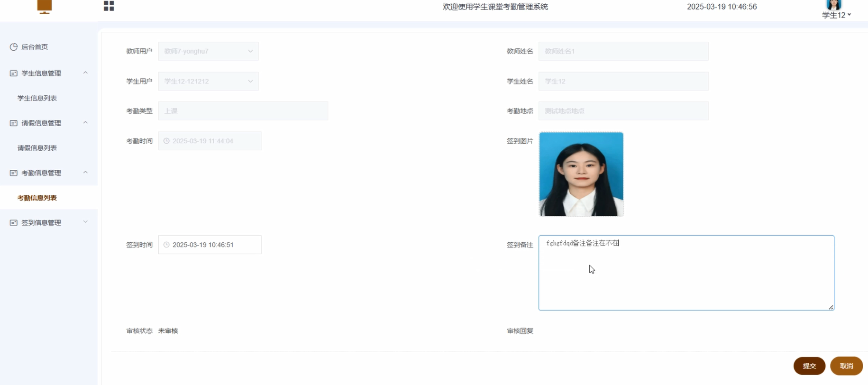Viewport: 868px width, 385px height.
Task: Click the 签到图片 label
Action: pos(520,141)
